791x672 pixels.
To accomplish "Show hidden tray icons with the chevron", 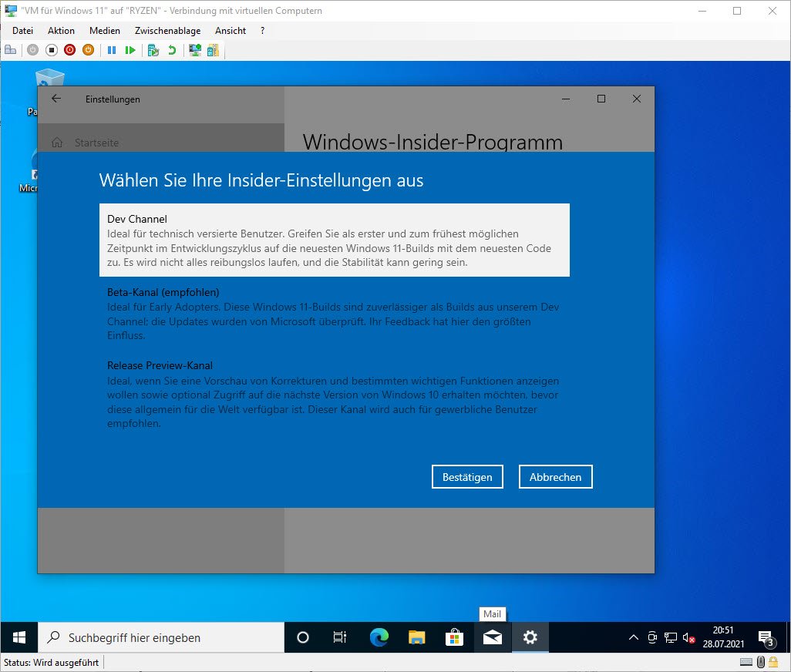I will [x=634, y=638].
